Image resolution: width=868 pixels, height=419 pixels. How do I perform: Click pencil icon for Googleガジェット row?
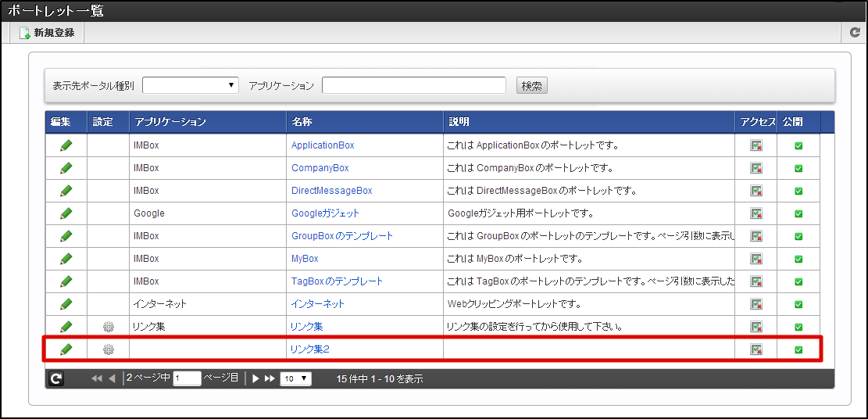pos(66,213)
